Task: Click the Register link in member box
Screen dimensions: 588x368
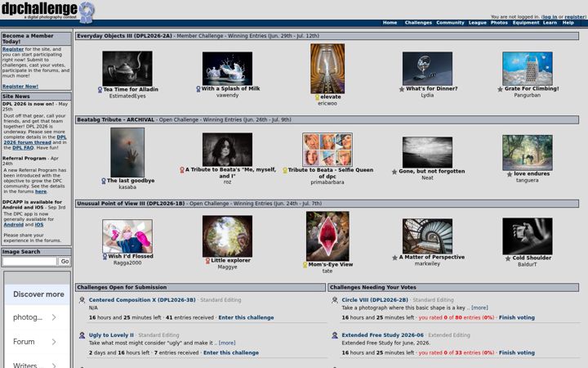Action: (13, 49)
